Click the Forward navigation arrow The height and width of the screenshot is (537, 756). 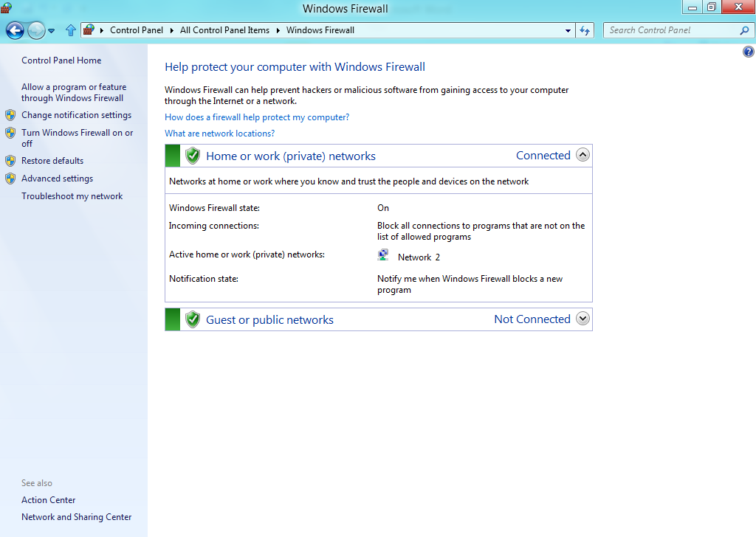point(36,31)
